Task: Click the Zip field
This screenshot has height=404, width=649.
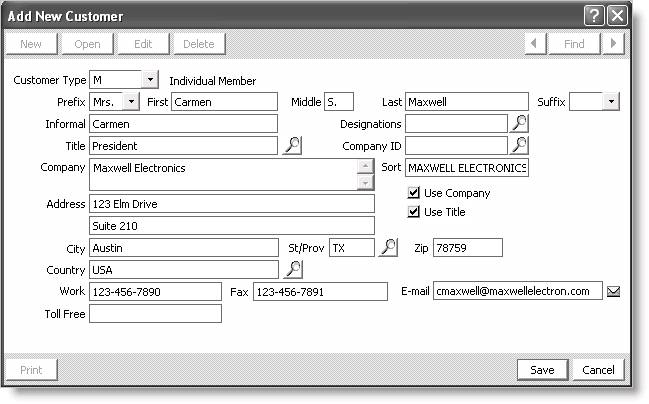Action: [x=468, y=248]
